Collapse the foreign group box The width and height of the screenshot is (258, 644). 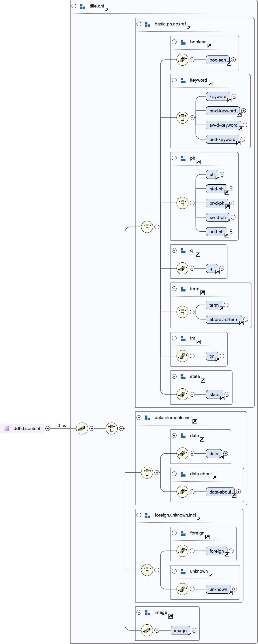click(174, 533)
